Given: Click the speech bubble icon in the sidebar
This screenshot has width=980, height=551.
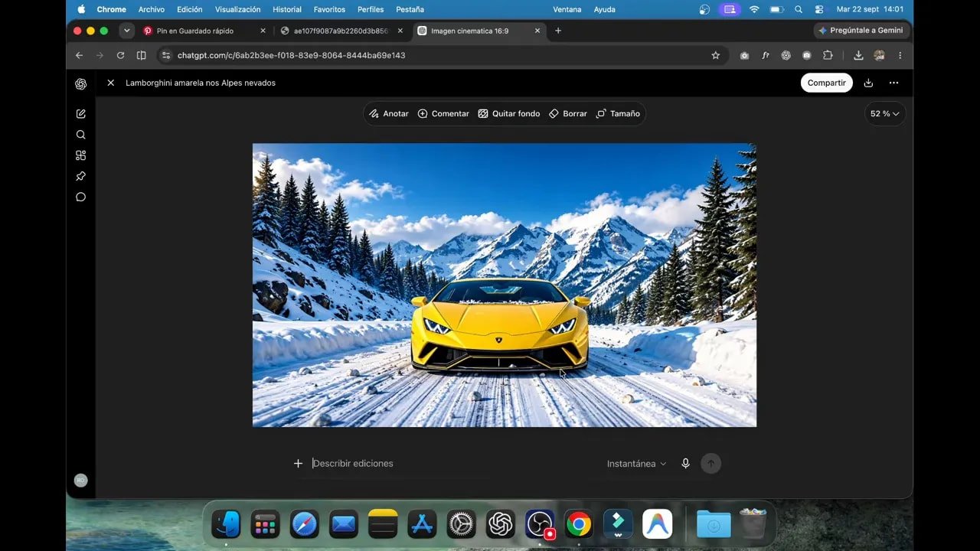Looking at the screenshot, I should (80, 197).
